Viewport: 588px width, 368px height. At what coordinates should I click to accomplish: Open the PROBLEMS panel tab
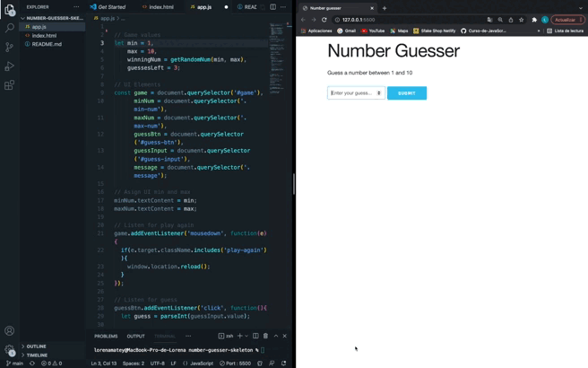pos(106,336)
